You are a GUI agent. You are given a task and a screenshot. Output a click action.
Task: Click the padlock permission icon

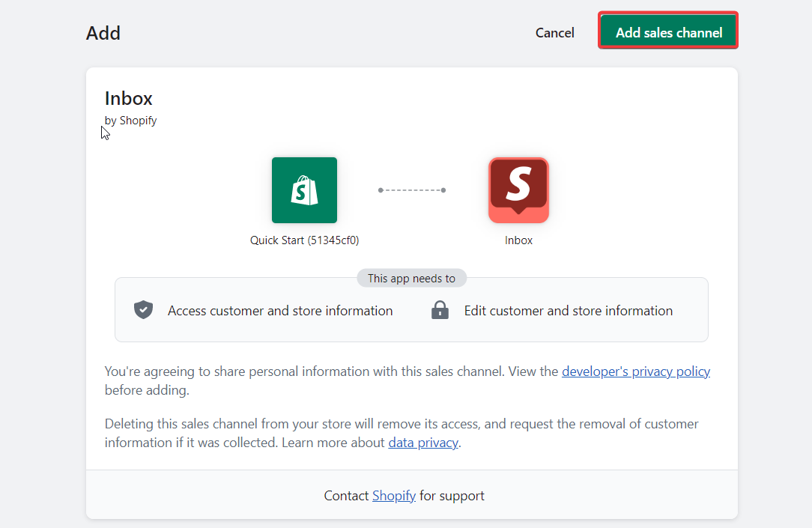click(440, 309)
